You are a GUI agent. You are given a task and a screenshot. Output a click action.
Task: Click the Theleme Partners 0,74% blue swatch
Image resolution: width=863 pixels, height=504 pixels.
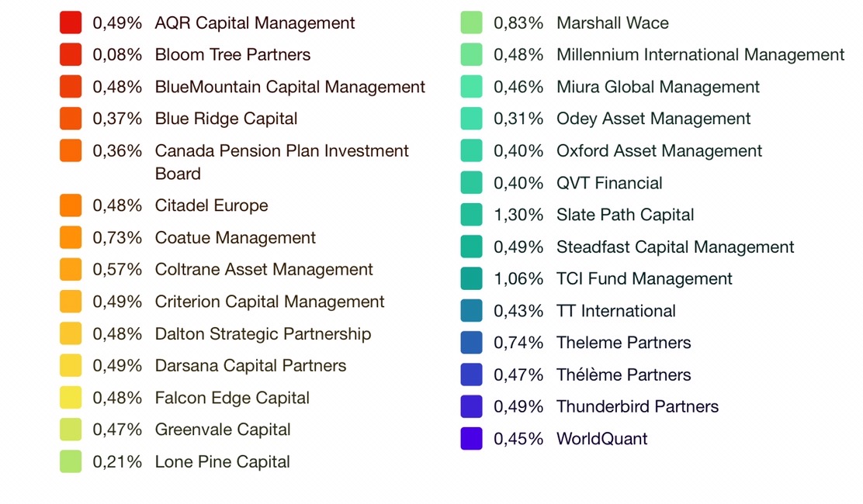point(471,343)
